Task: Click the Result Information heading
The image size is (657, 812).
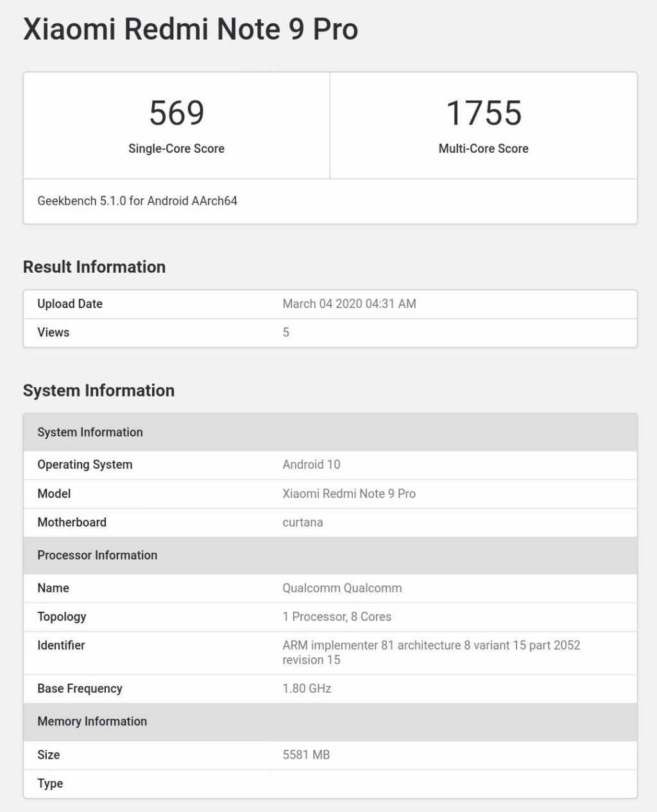Action: pos(94,266)
